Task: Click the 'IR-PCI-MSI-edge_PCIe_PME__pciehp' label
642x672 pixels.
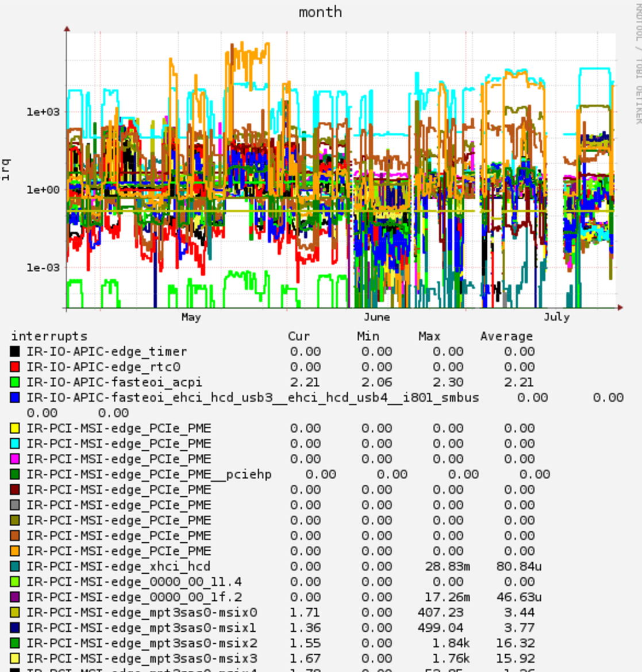Action: coord(149,474)
